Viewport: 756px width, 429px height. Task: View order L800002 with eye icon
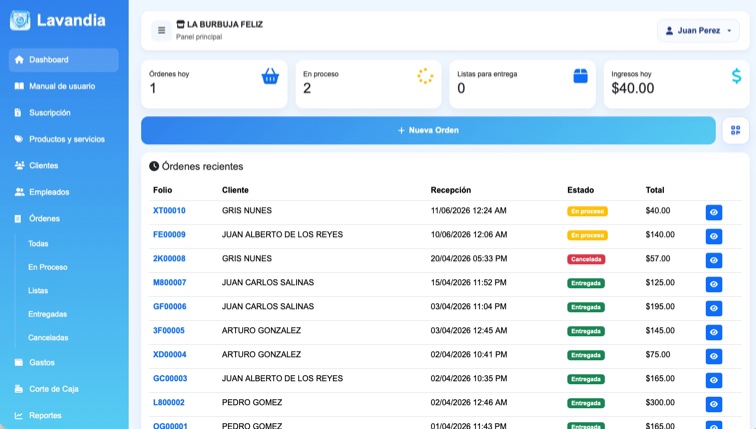714,404
